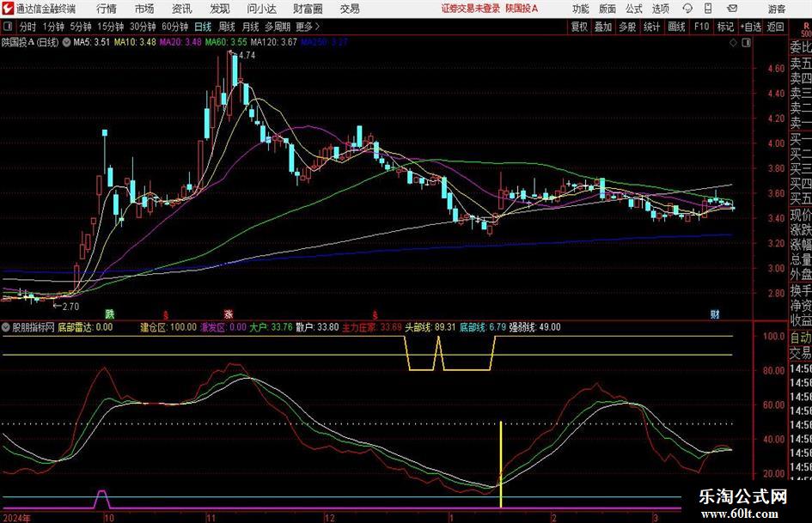Click the 统计 statistics button
This screenshot has width=812, height=523.
point(651,27)
